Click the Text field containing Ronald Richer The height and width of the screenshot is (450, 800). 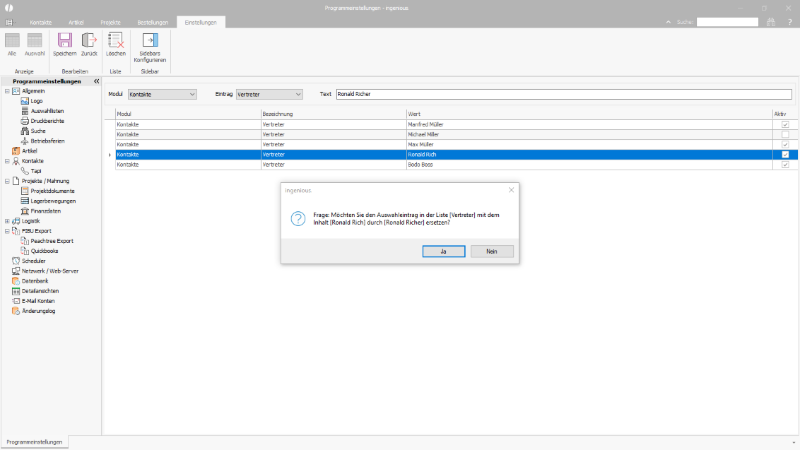click(564, 94)
